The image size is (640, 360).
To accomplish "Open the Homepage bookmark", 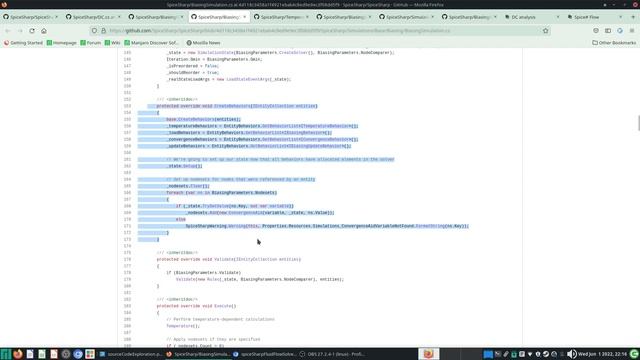I will (x=62, y=43).
